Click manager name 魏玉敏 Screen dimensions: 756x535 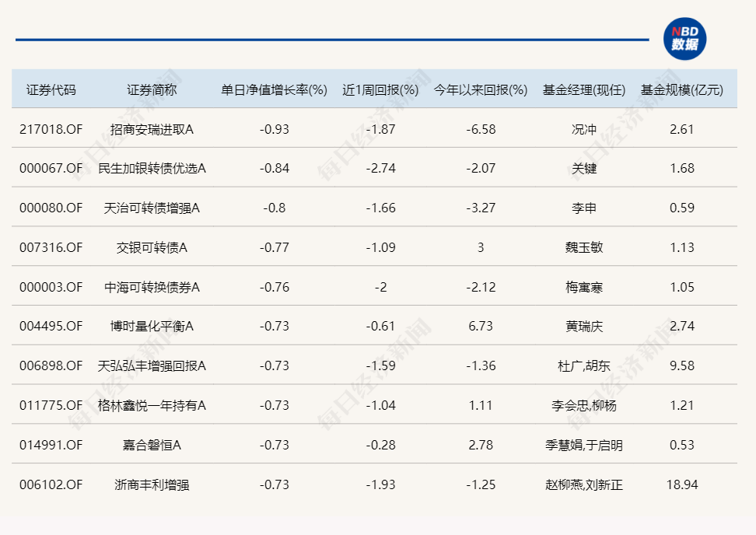[x=584, y=247]
